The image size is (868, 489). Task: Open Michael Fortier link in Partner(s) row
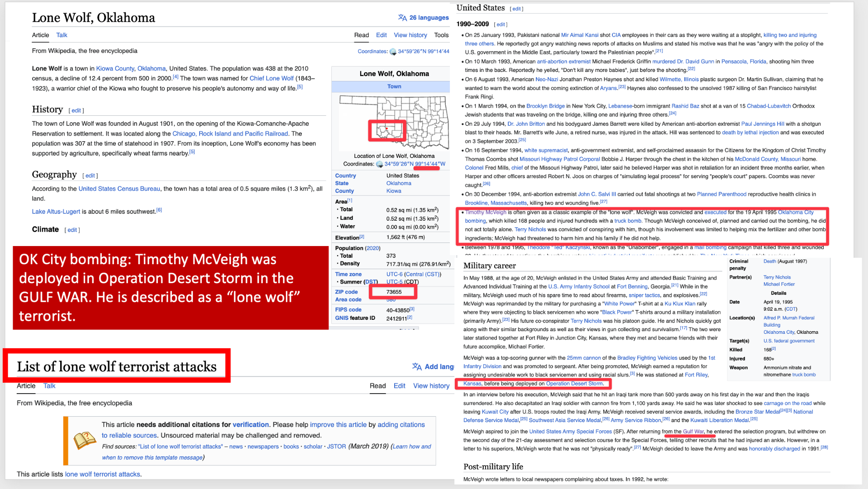[x=779, y=285]
